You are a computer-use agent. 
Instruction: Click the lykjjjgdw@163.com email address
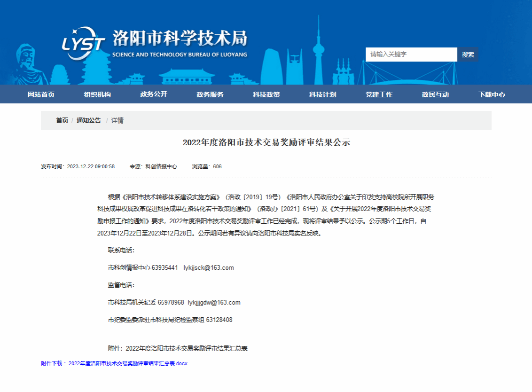(x=214, y=303)
